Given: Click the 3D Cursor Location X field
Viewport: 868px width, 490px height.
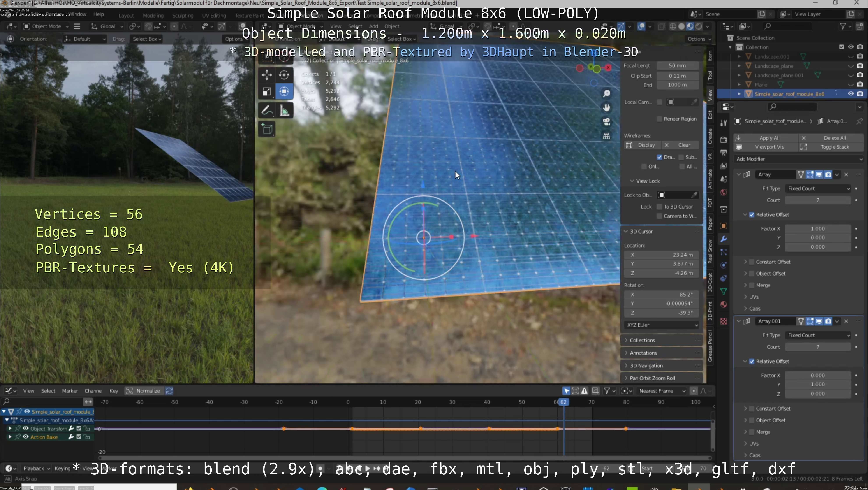Looking at the screenshot, I should pos(661,255).
